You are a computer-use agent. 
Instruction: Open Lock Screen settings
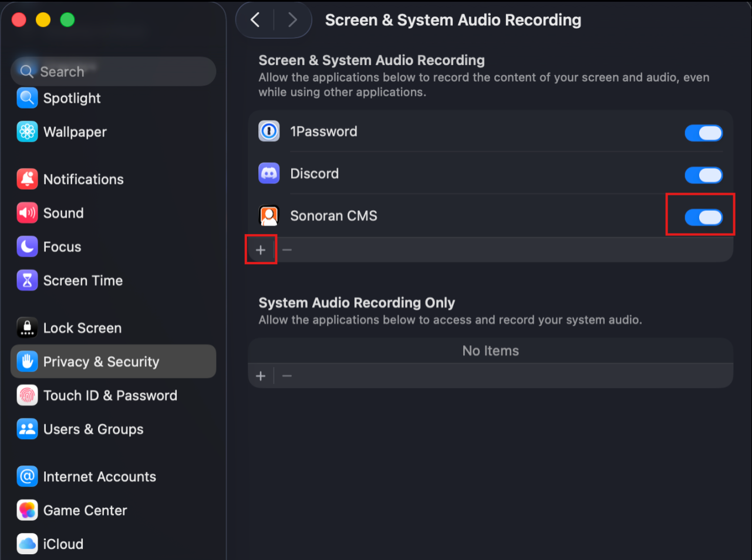[x=82, y=328]
